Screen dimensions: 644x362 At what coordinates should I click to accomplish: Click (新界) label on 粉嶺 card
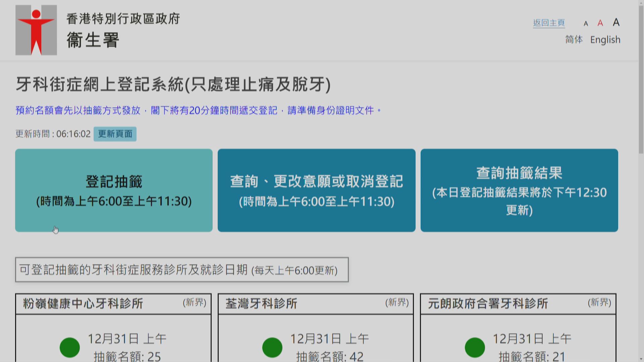[x=195, y=303]
